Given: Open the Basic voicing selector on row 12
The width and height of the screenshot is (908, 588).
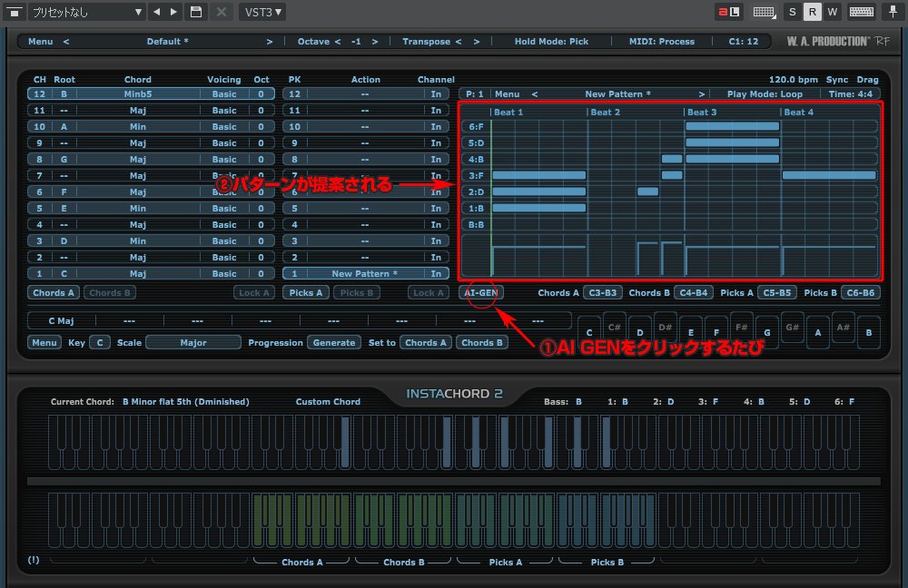Looking at the screenshot, I should coord(224,94).
